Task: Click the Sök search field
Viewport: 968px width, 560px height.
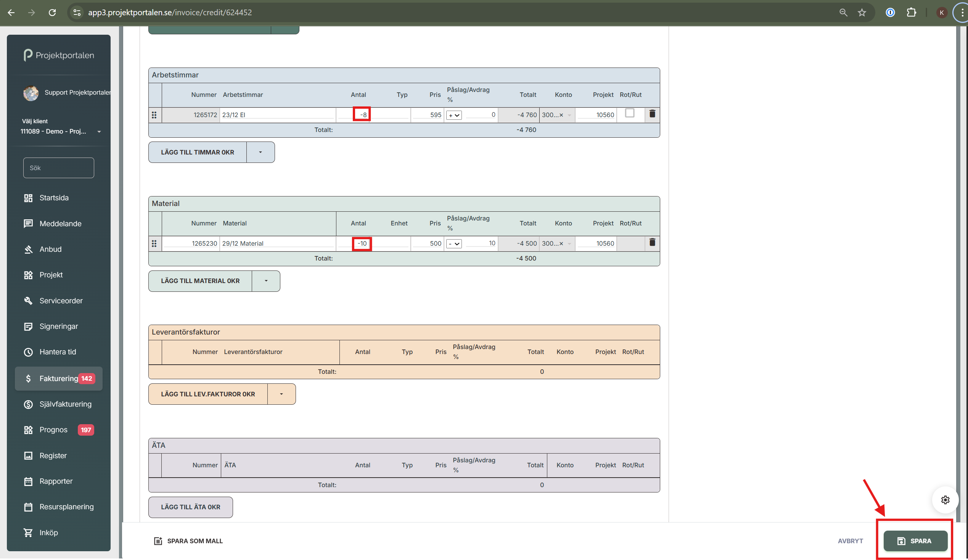Action: click(x=58, y=168)
